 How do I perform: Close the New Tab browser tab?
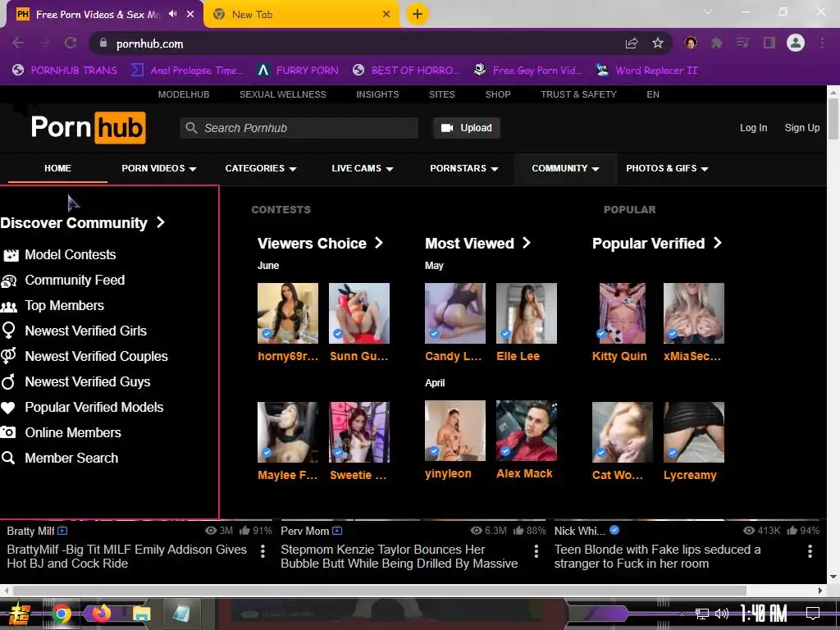click(x=386, y=15)
